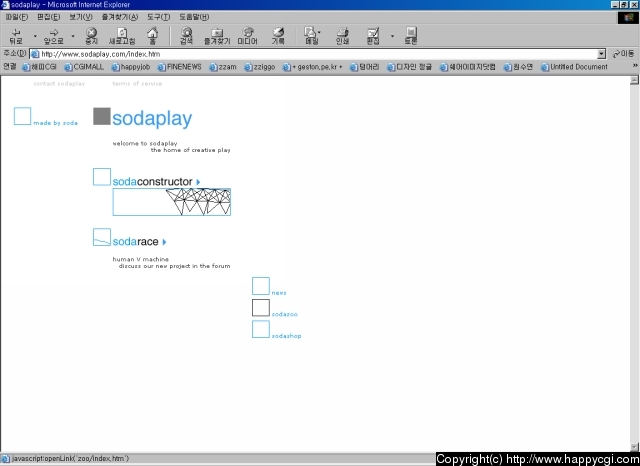Click the square icon beside sodarace
640x466 pixels.
(102, 237)
